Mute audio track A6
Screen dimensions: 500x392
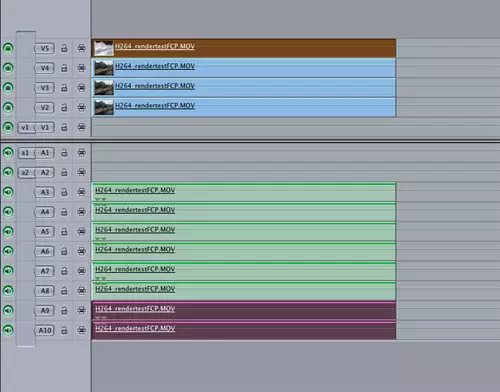pyautogui.click(x=8, y=251)
